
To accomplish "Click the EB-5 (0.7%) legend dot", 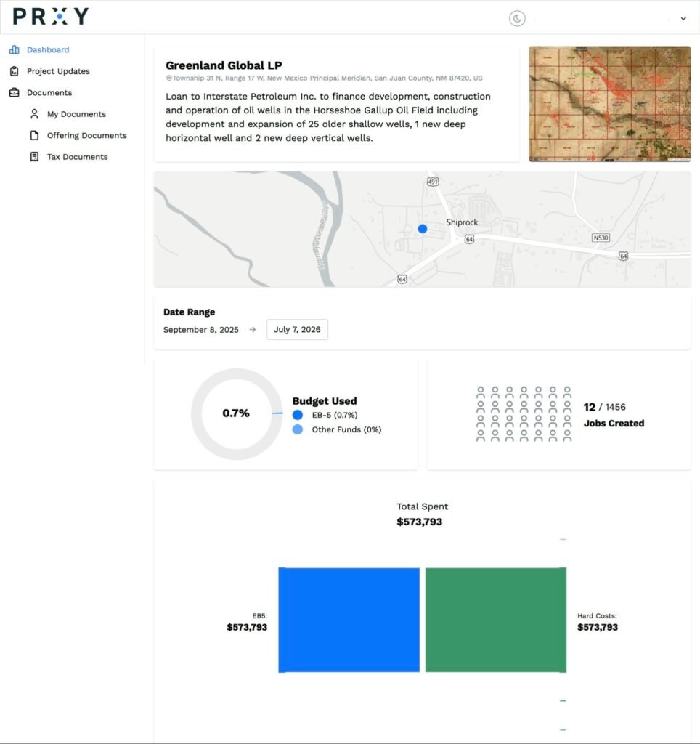I will point(298,415).
